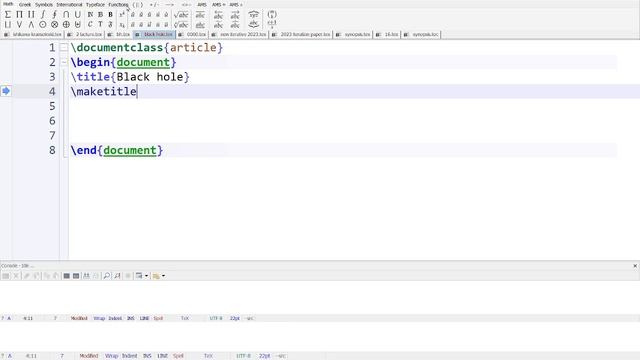Viewport: 640px width, 360px height.
Task: Switch to the International tab
Action: click(x=69, y=4)
